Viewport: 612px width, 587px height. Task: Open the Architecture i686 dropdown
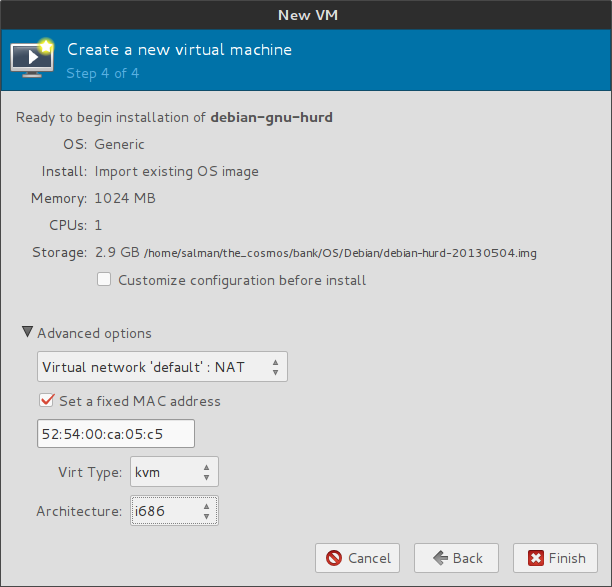coord(174,511)
